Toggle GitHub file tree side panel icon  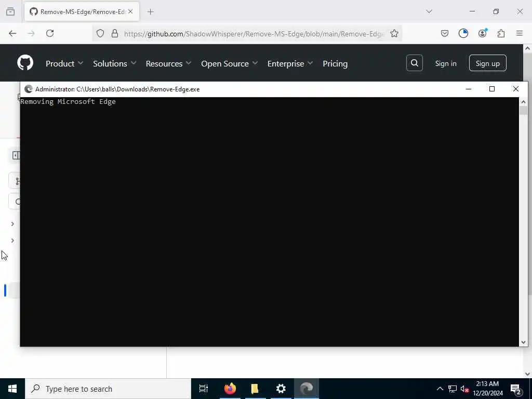click(x=15, y=155)
